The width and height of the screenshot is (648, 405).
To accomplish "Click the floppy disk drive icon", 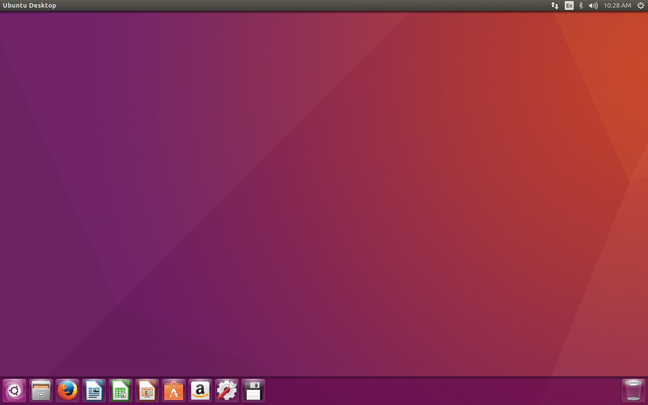I will point(253,390).
